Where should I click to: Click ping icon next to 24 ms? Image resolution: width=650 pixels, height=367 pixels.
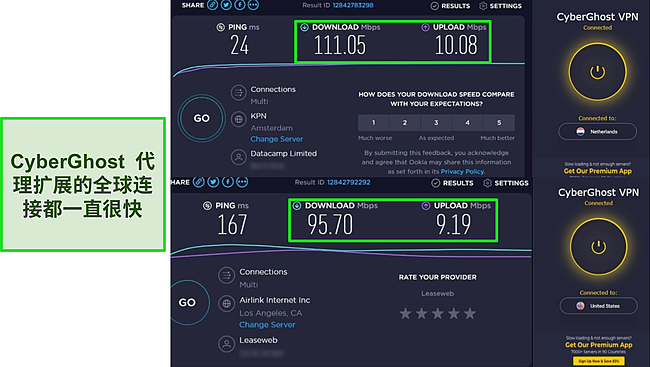221,27
